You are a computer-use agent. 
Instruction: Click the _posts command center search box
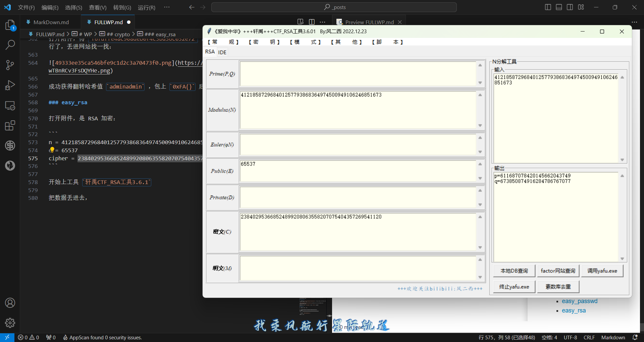pyautogui.click(x=334, y=7)
